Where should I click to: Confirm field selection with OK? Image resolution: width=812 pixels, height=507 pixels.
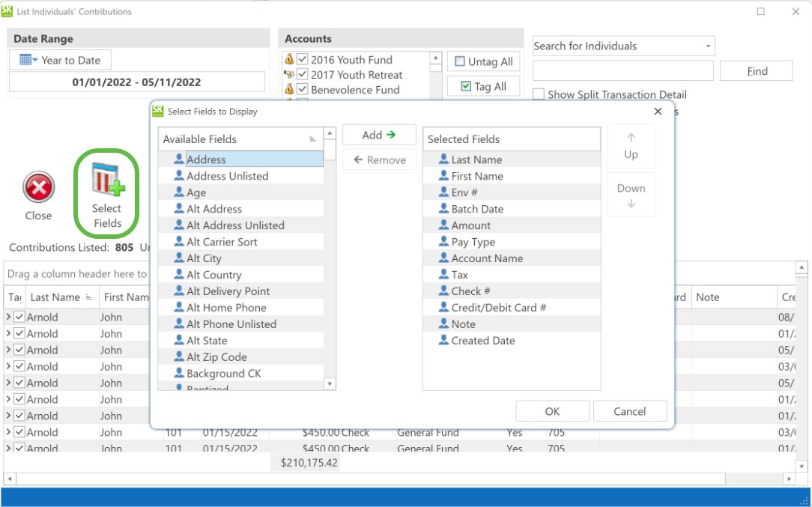pyautogui.click(x=551, y=410)
